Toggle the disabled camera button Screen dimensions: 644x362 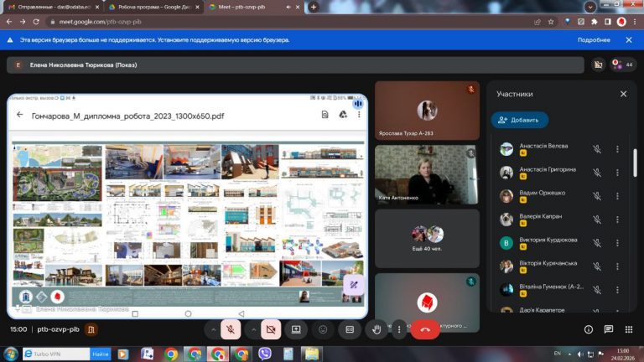pyautogui.click(x=270, y=330)
